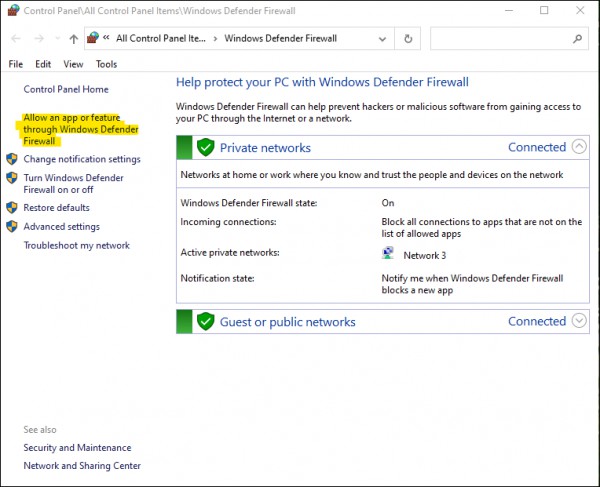Refresh the Windows Defender Firewall page
The height and width of the screenshot is (487, 600).
tap(408, 39)
